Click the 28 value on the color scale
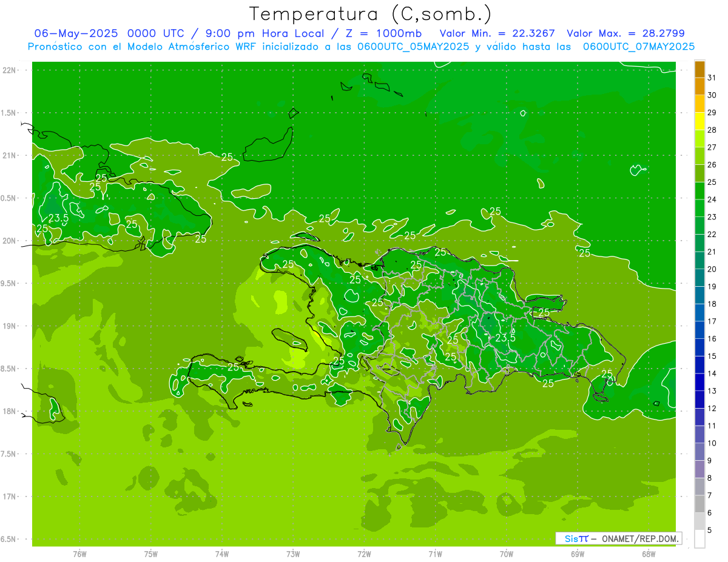The image size is (728, 562). coord(712,130)
